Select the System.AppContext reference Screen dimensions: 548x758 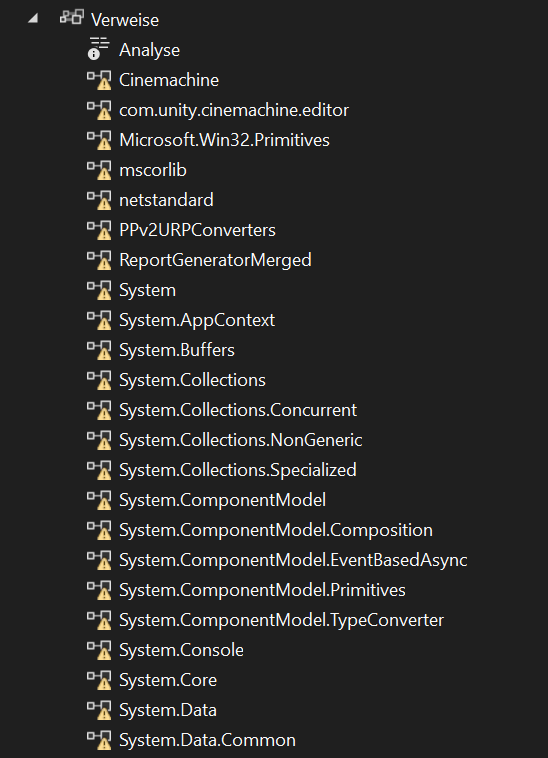click(x=197, y=320)
